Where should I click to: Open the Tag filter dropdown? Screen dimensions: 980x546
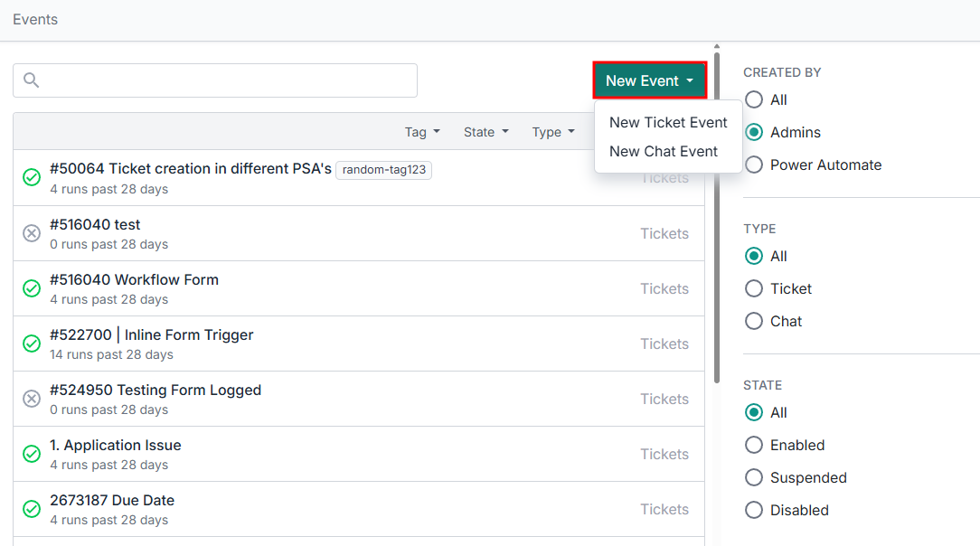pos(422,132)
